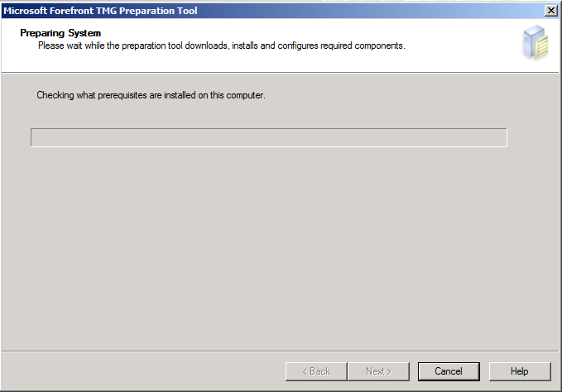The width and height of the screenshot is (562, 392).
Task: Click the greyed-out Next button
Action: click(379, 371)
